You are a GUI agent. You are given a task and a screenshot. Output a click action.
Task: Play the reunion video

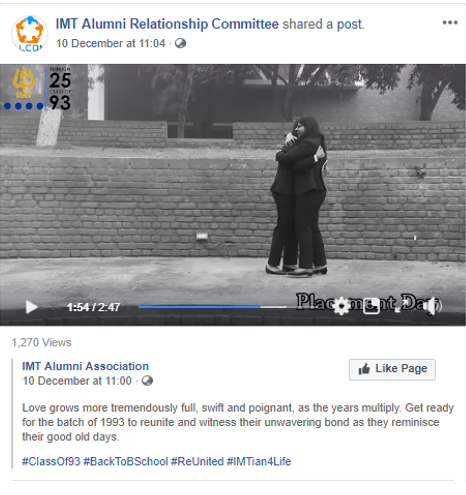coord(32,307)
